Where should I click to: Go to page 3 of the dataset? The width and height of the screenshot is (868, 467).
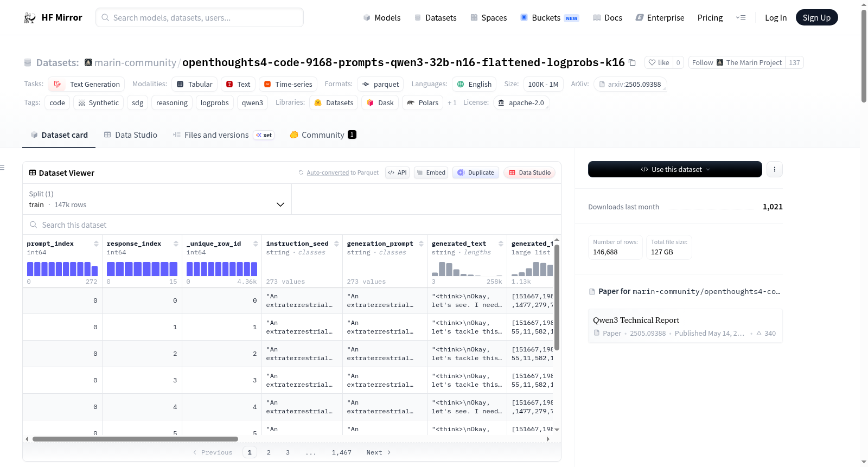point(288,452)
